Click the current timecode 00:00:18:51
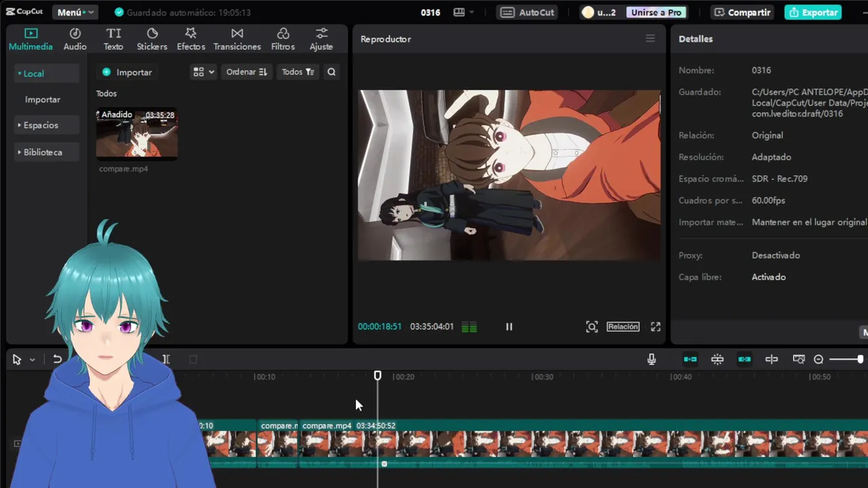The image size is (868, 488). pos(380,327)
